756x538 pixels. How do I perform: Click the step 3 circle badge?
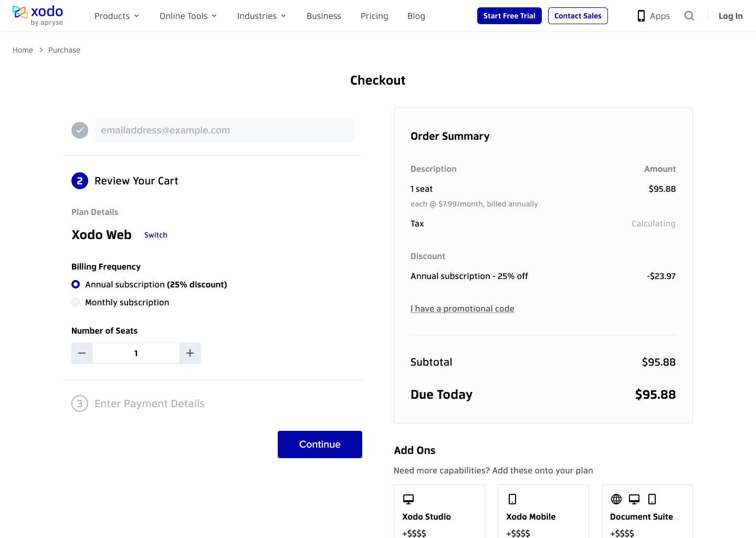[80, 403]
